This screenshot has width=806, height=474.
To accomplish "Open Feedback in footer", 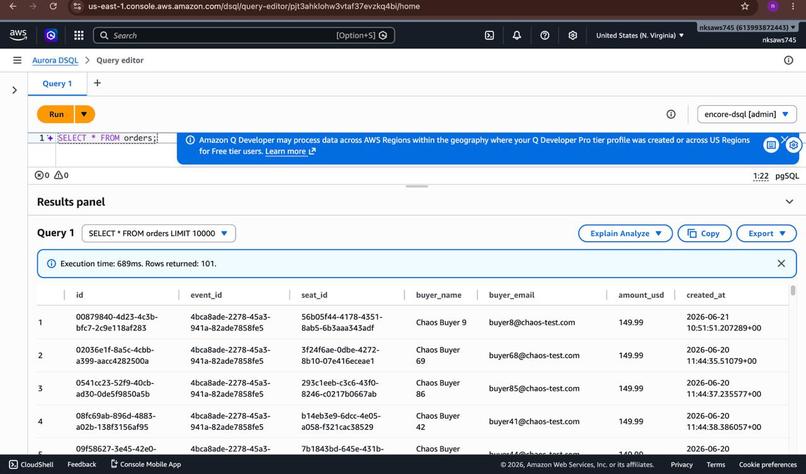I will 82,464.
